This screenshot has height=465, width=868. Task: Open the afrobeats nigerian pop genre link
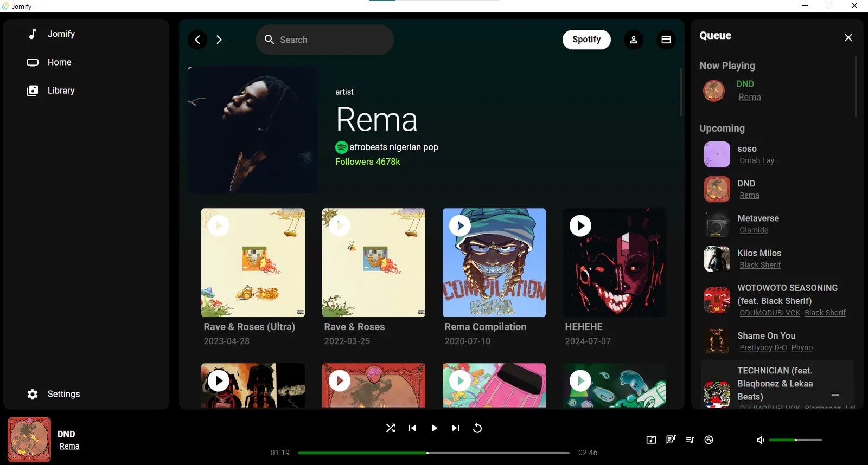click(394, 147)
